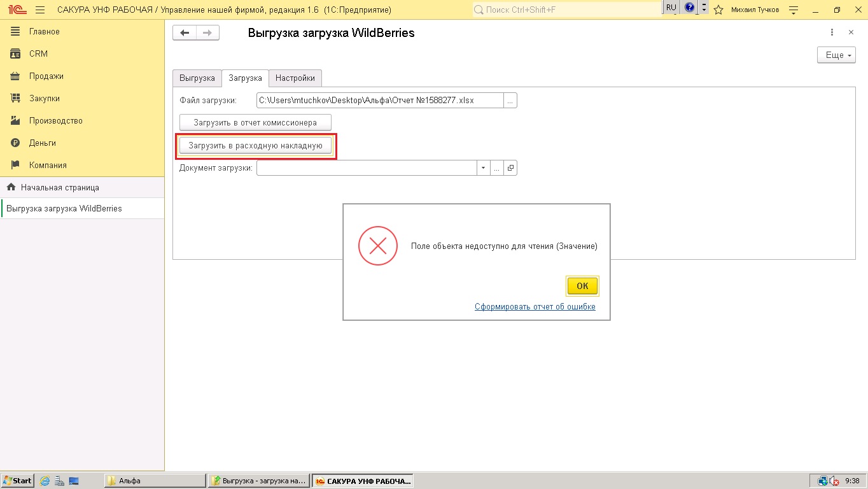
Task: Launch Internet Explorer from taskbar
Action: click(x=45, y=481)
